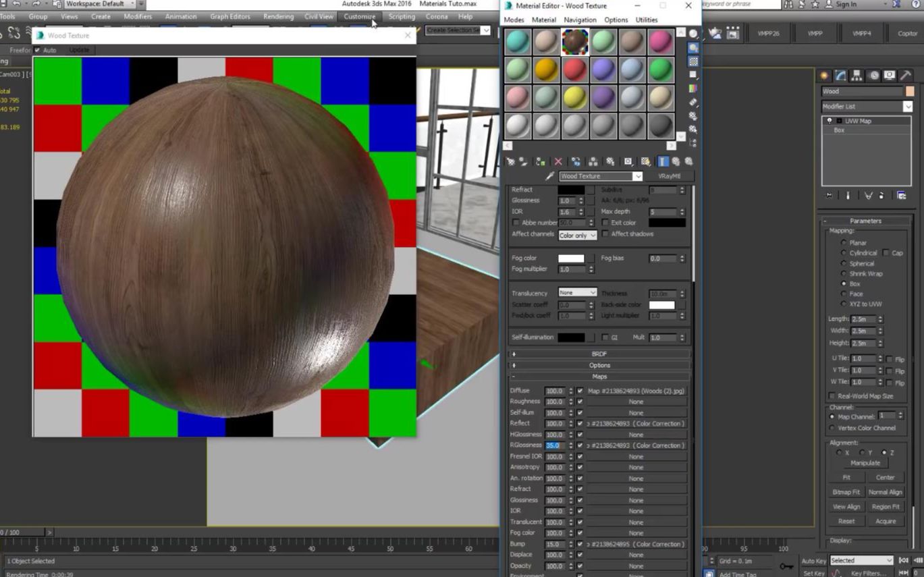This screenshot has width=924, height=577.
Task: Open the Wood Texture material name dropdown
Action: (x=637, y=176)
